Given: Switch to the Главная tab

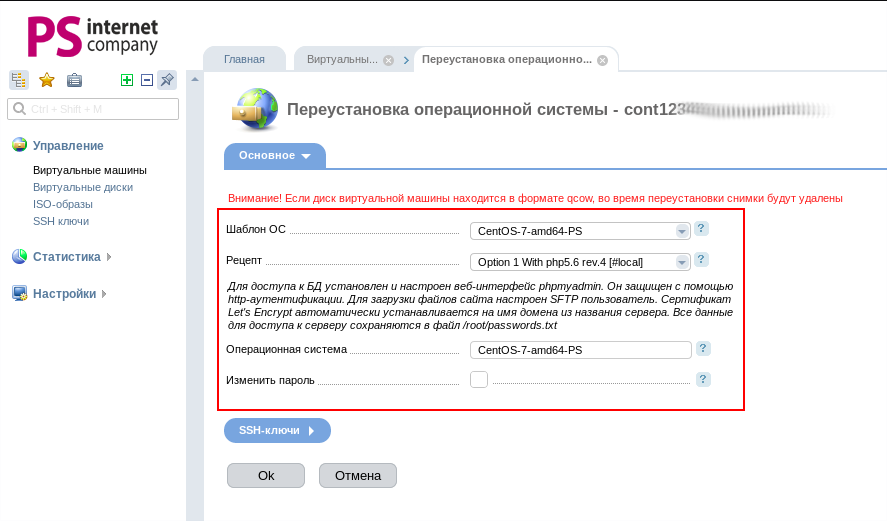Looking at the screenshot, I should (244, 60).
